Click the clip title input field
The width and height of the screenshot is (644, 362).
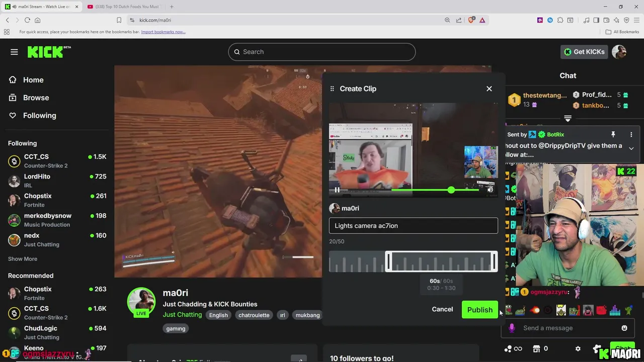[x=414, y=226]
